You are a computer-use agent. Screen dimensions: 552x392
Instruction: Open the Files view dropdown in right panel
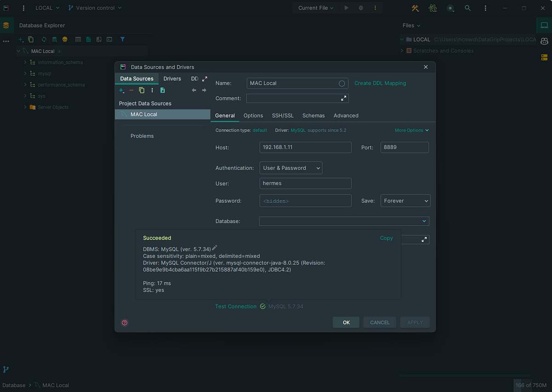click(x=411, y=26)
